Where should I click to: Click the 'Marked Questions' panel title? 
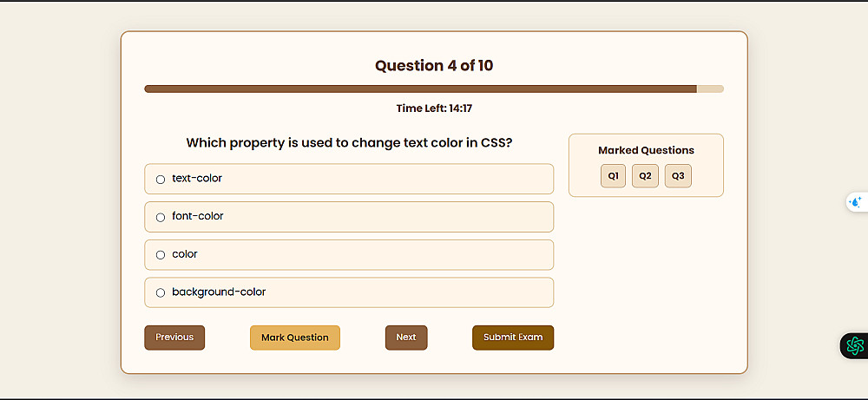point(646,150)
